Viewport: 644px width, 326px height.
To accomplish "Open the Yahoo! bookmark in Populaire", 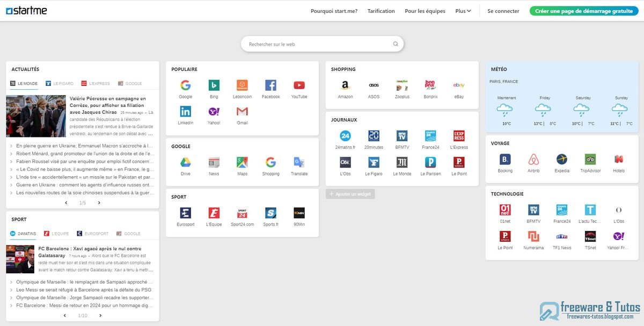I will click(214, 112).
